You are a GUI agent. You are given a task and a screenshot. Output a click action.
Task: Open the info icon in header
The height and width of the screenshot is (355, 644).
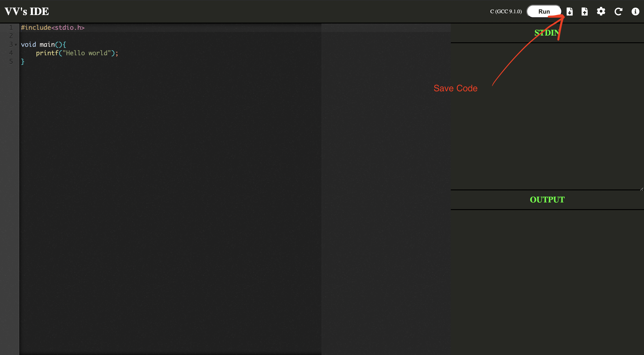click(635, 11)
